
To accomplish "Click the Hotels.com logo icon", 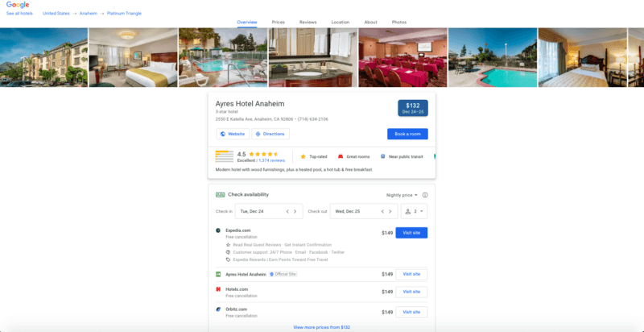I will pos(218,289).
